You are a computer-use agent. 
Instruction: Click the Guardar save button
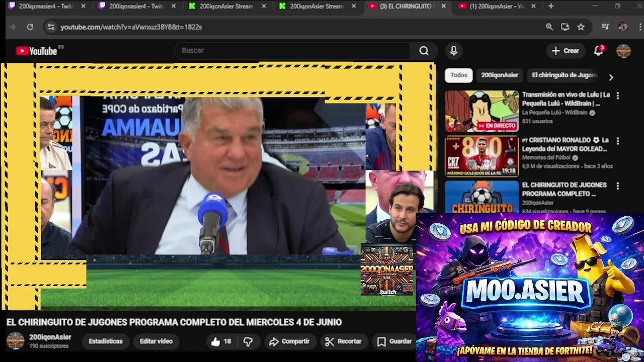(x=395, y=341)
